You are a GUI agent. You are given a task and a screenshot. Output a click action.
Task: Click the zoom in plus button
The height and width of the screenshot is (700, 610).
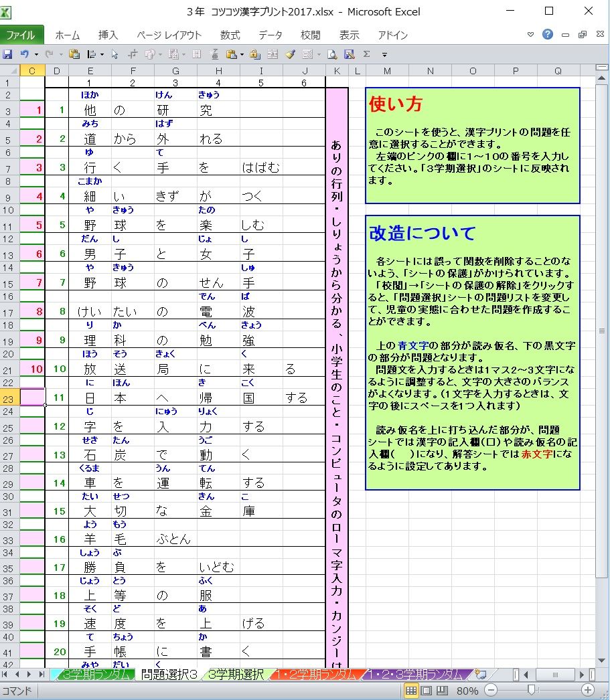(588, 691)
